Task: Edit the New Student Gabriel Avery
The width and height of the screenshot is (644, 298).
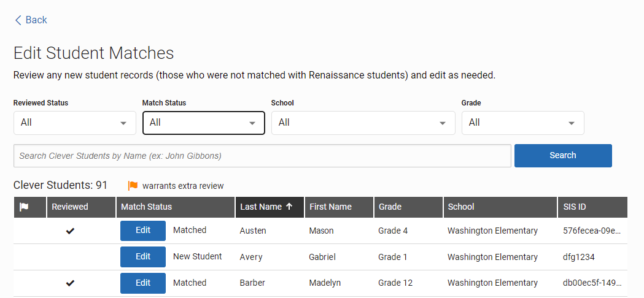Action: point(143,257)
